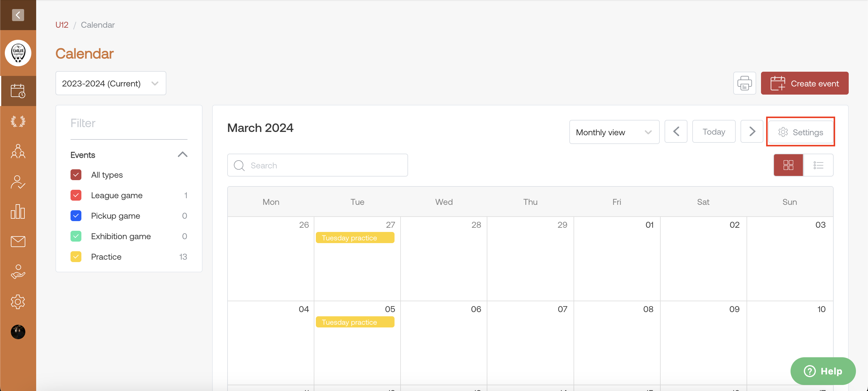Image resolution: width=868 pixels, height=391 pixels.
Task: Click the printer icon button
Action: [744, 83]
